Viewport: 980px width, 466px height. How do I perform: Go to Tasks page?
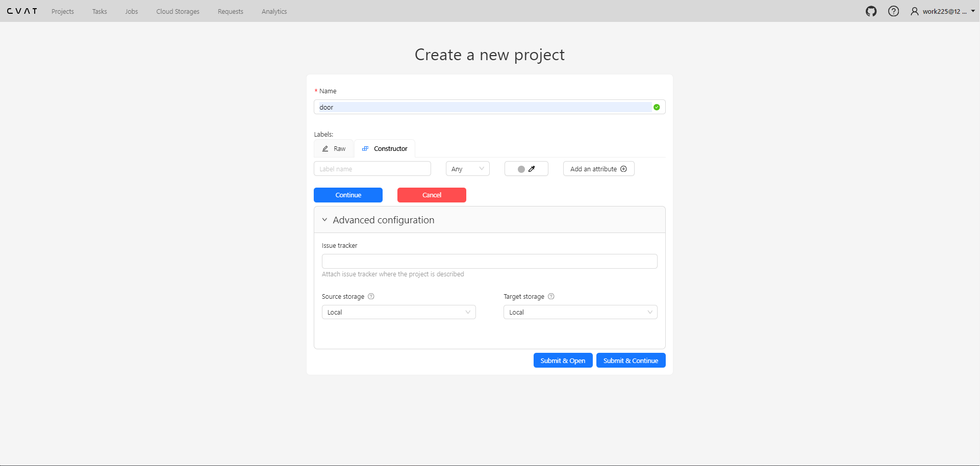click(x=99, y=11)
